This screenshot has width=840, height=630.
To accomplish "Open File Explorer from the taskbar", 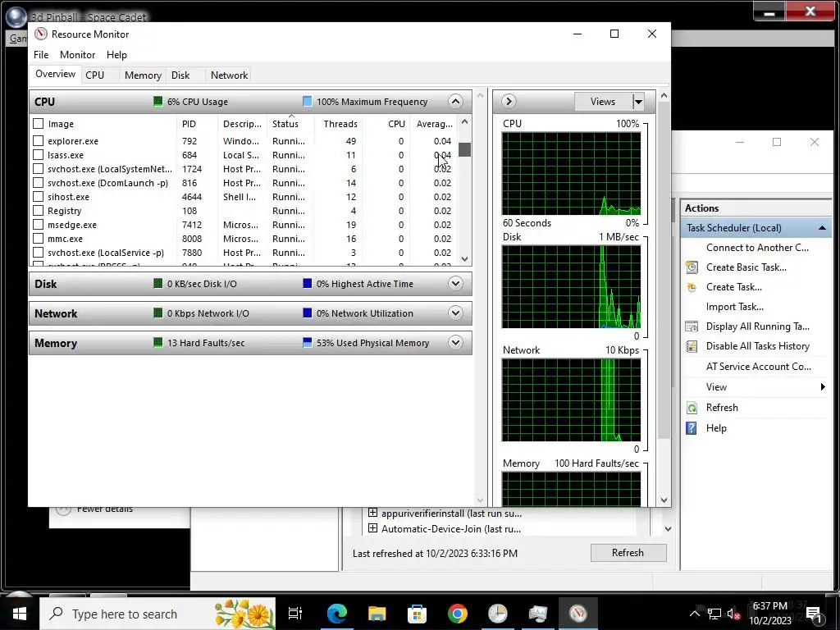I will (x=377, y=614).
